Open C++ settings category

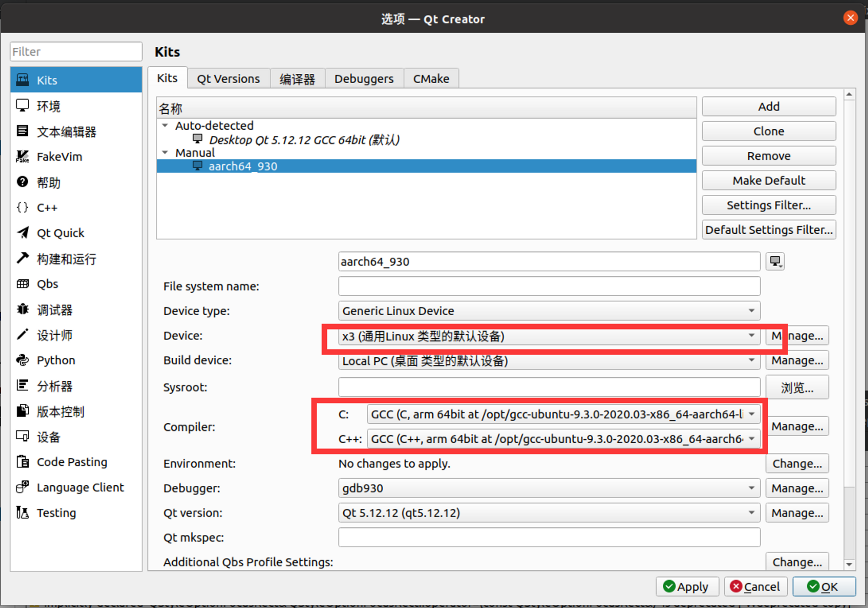point(76,208)
